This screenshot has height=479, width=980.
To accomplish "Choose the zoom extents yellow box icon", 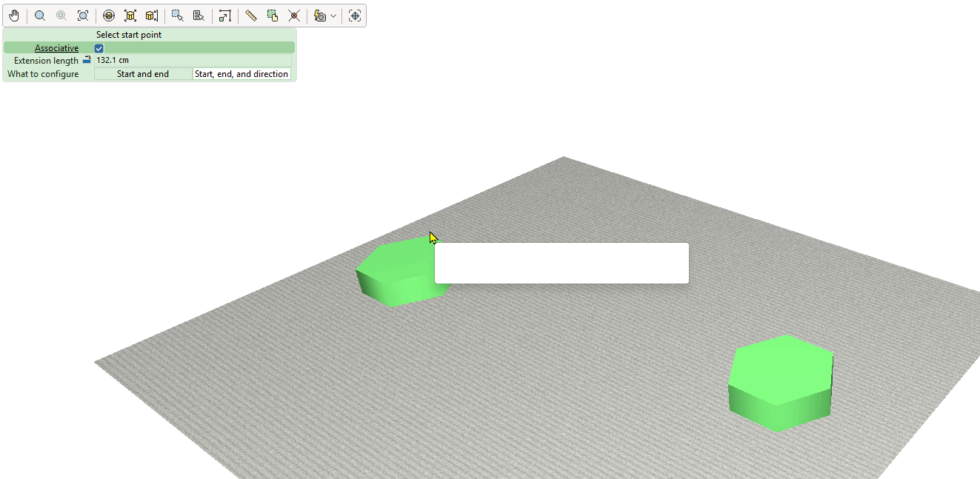I will point(130,16).
